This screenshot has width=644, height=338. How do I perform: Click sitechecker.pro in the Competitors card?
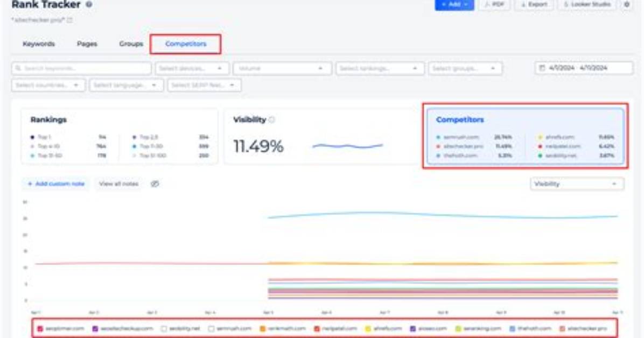(463, 146)
